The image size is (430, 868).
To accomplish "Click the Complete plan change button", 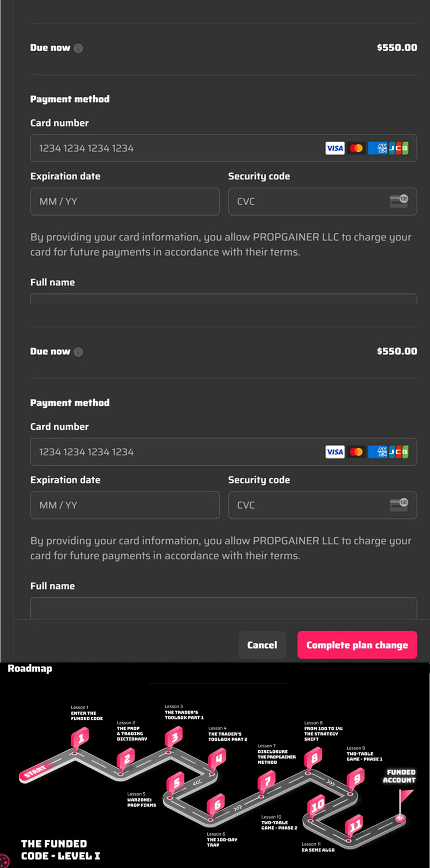I will 357,645.
